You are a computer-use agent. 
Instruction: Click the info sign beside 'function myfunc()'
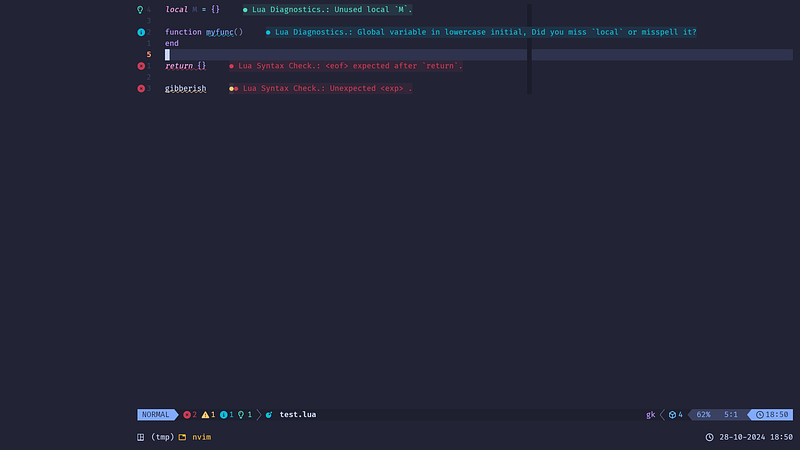coord(141,32)
